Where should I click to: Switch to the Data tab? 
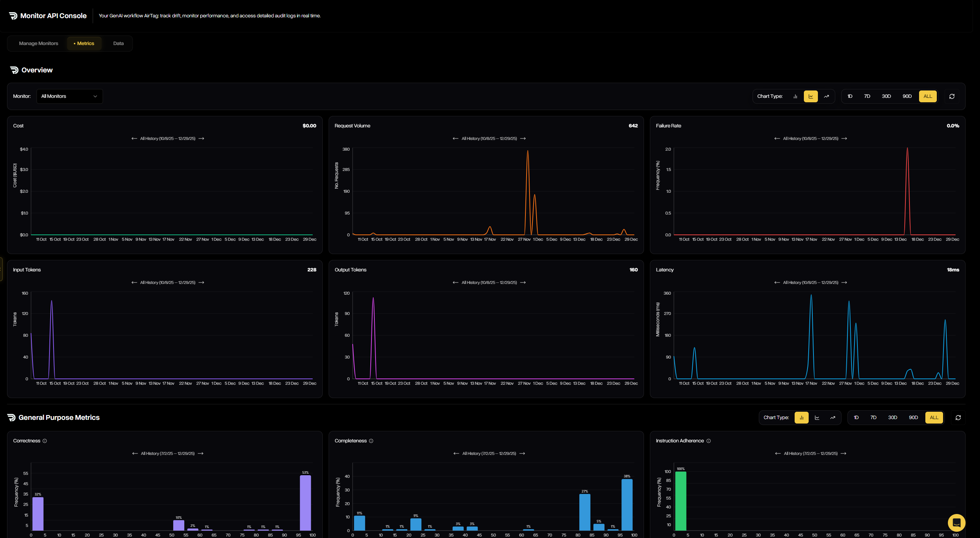pyautogui.click(x=118, y=43)
